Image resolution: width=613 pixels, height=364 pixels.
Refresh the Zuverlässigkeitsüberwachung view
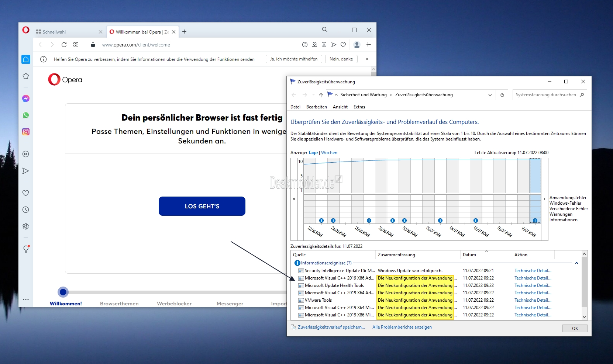coord(502,95)
